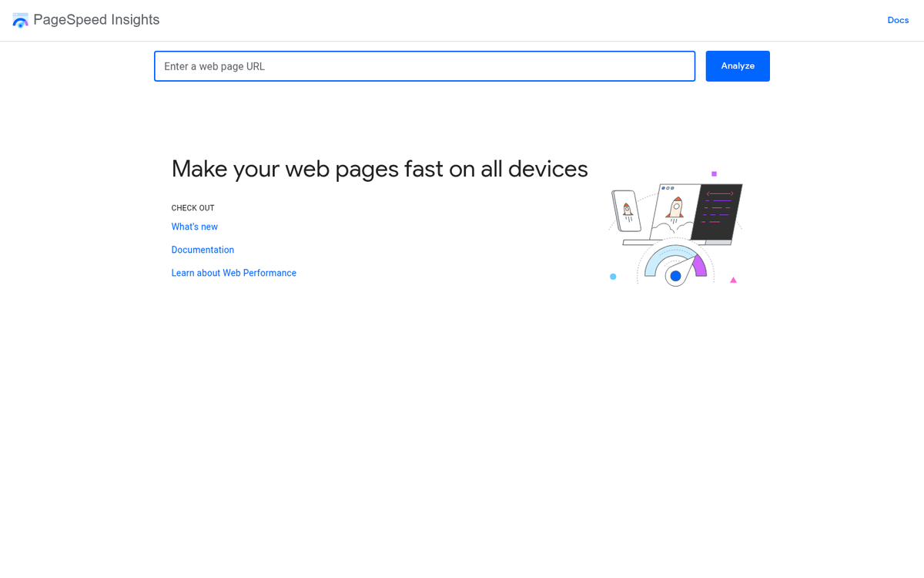
Task: Open the What's new link
Action: click(194, 227)
